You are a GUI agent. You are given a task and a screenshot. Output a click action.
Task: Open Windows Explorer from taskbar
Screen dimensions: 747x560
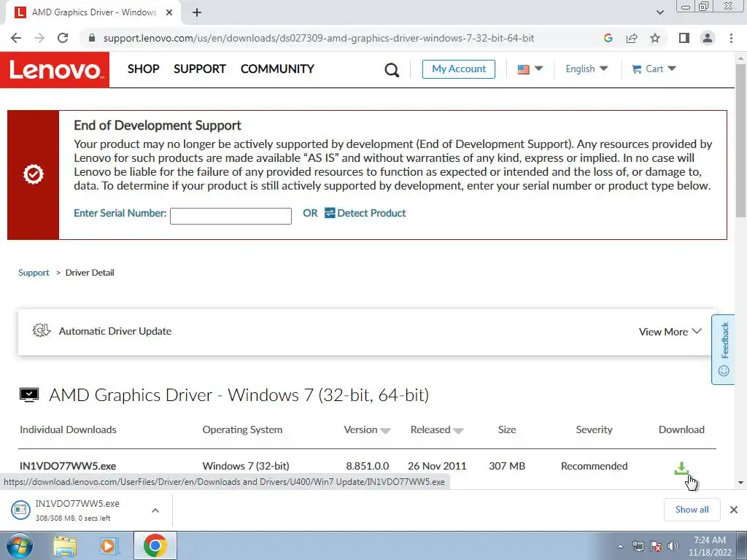tap(65, 545)
